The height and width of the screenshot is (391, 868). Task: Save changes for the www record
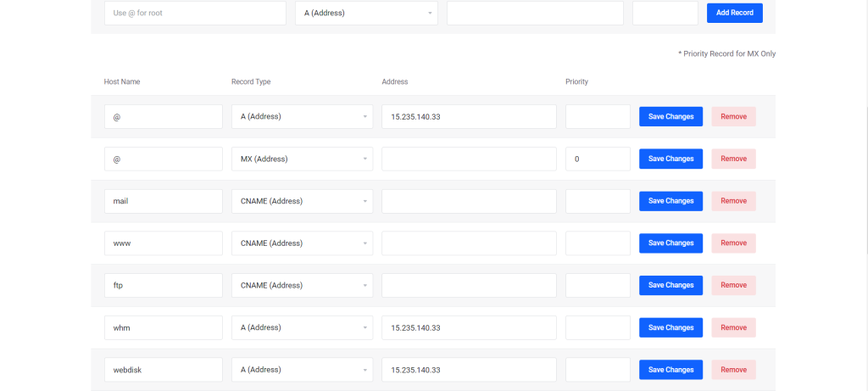671,243
